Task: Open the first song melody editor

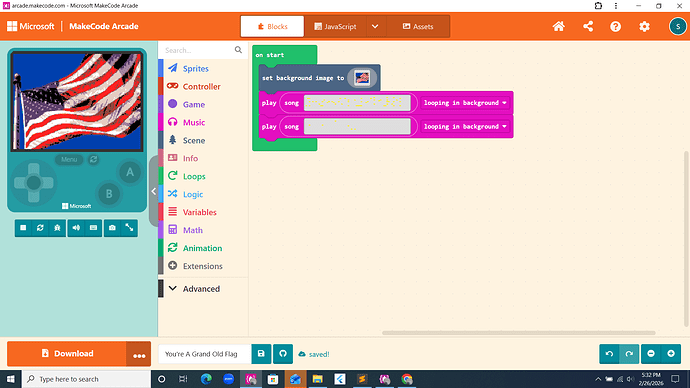Action: click(x=357, y=103)
